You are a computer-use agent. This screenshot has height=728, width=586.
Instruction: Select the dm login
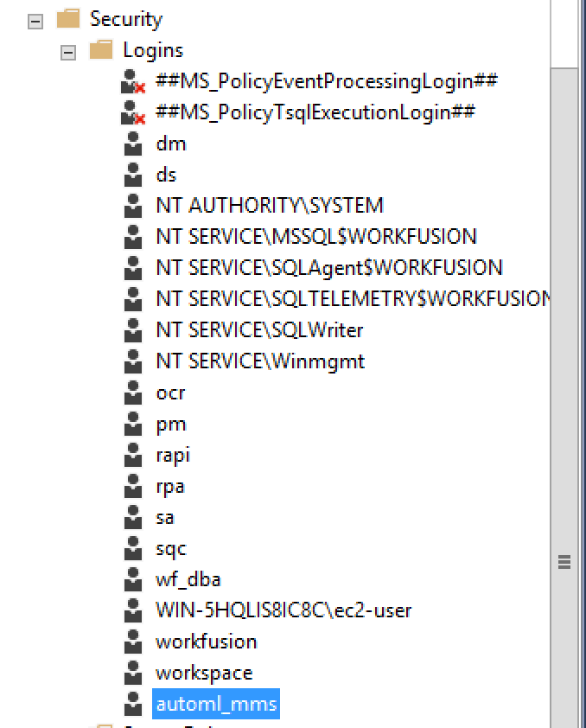pos(171,144)
